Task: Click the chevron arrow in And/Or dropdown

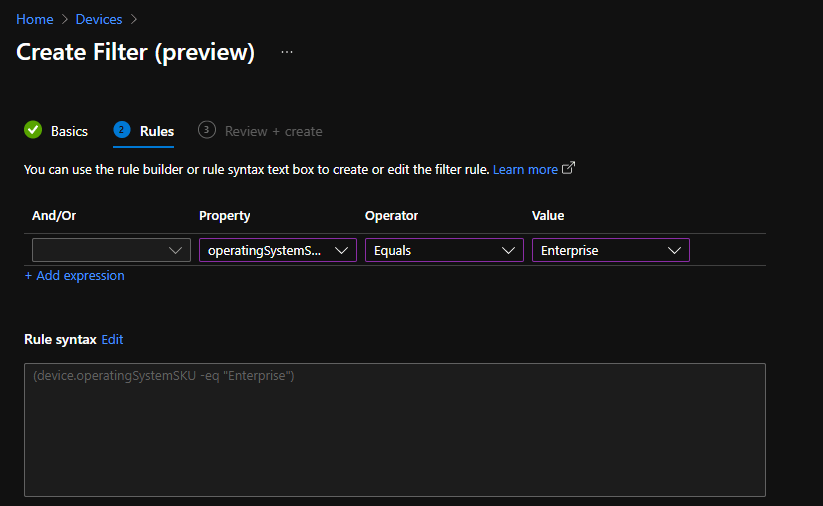Action: pos(176,251)
